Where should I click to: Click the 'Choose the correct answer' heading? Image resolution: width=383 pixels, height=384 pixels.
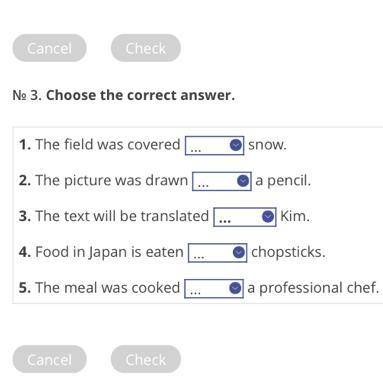pos(140,95)
